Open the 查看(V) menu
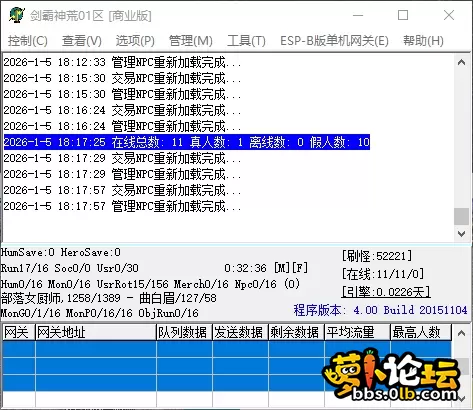 [82, 41]
